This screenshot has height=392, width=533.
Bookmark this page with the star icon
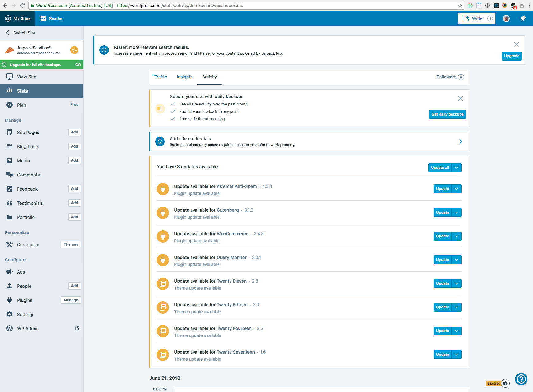coord(460,6)
